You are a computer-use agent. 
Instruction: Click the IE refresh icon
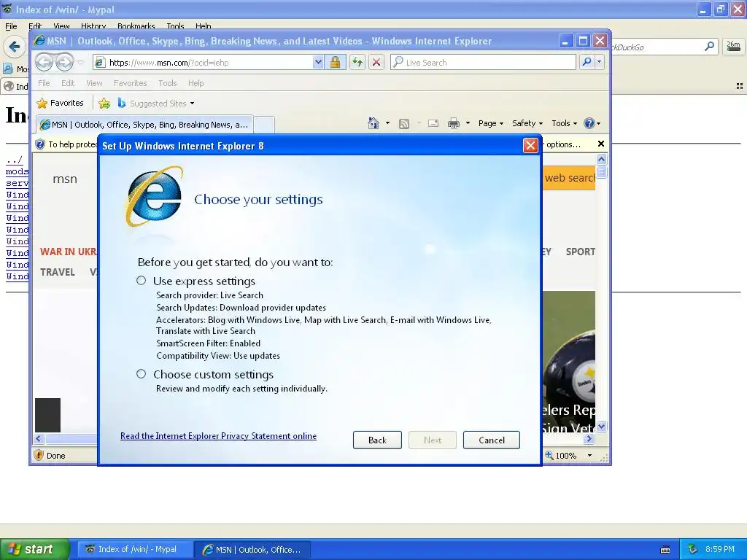(x=357, y=63)
